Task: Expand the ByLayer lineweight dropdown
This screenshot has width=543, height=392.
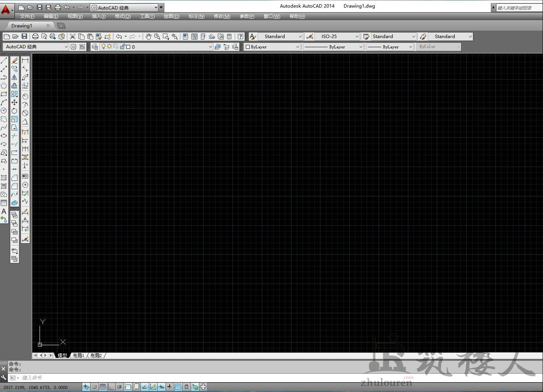Action: 390,47
